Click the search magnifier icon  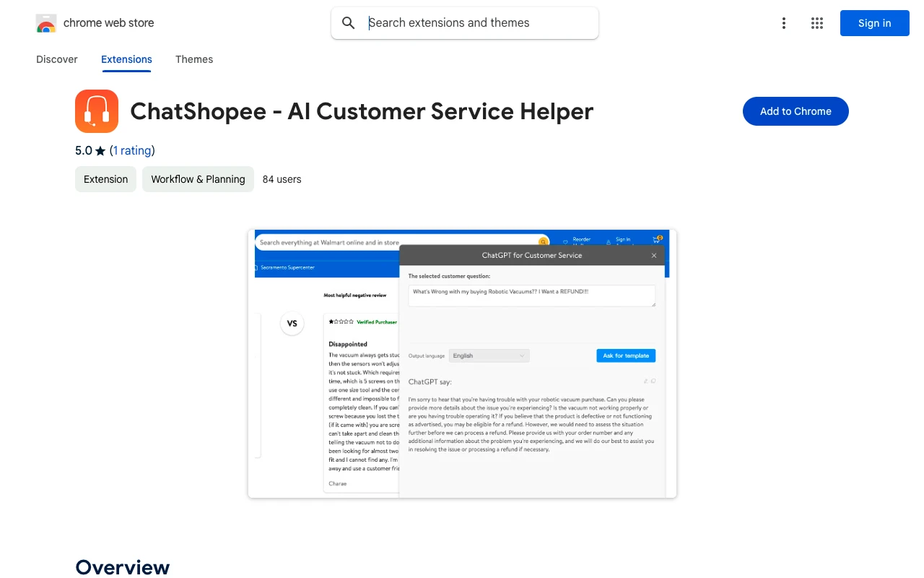(x=349, y=22)
